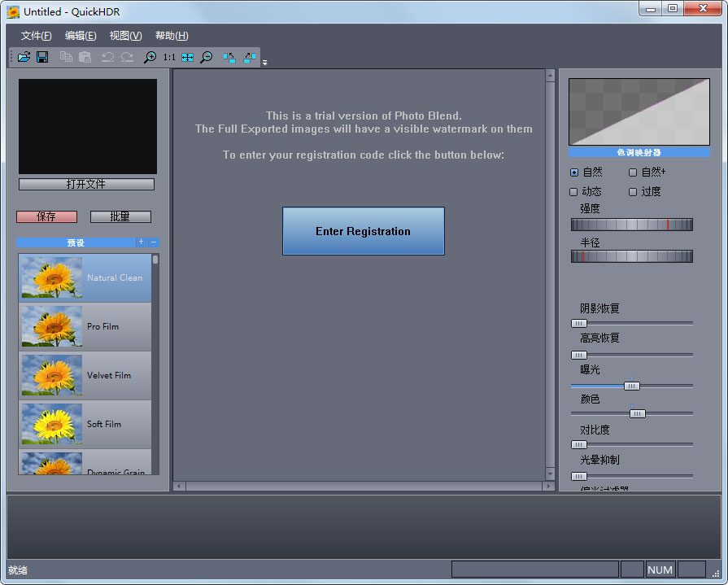Add a preset with the plus button
The image size is (728, 585).
click(142, 242)
